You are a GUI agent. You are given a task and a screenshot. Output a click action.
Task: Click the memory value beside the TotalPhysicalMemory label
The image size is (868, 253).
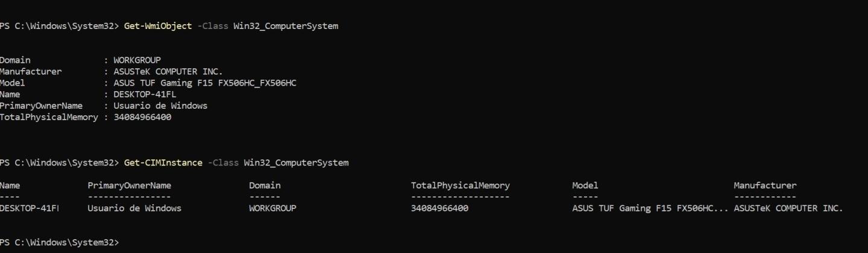click(142, 117)
